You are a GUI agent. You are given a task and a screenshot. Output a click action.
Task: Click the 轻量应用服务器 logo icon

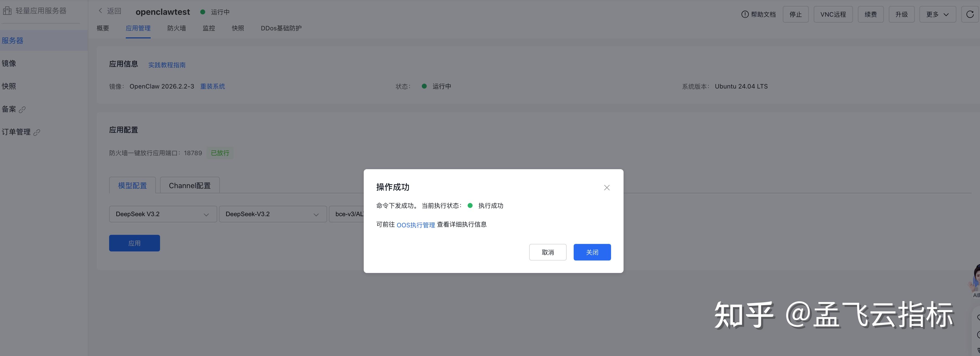pyautogui.click(x=7, y=11)
